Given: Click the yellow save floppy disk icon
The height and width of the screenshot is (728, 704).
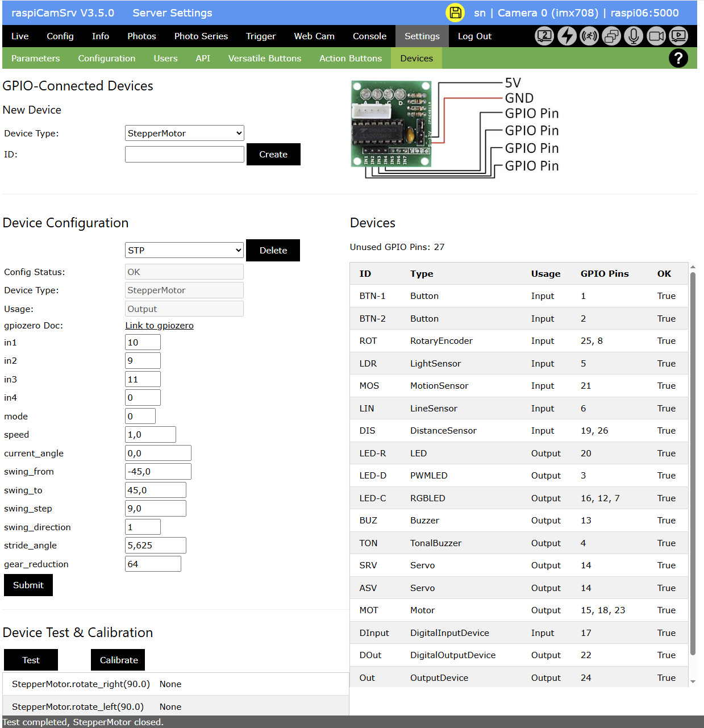Looking at the screenshot, I should click(x=455, y=13).
